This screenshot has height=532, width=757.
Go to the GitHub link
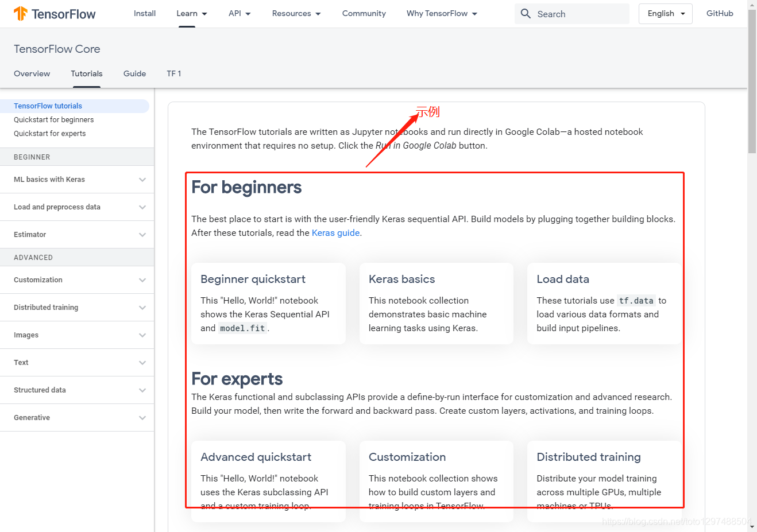[720, 13]
